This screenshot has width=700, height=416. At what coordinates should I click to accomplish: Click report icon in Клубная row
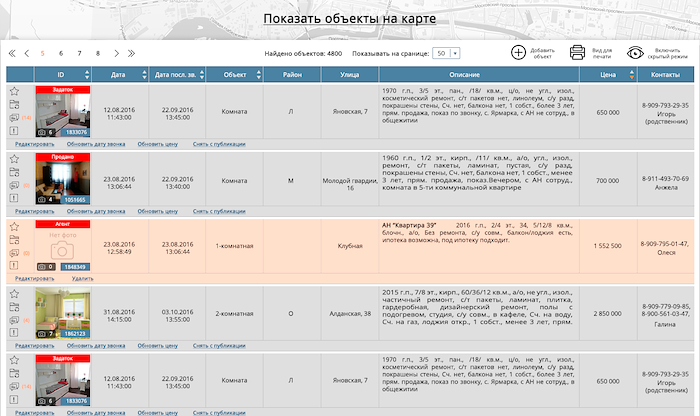click(x=14, y=266)
